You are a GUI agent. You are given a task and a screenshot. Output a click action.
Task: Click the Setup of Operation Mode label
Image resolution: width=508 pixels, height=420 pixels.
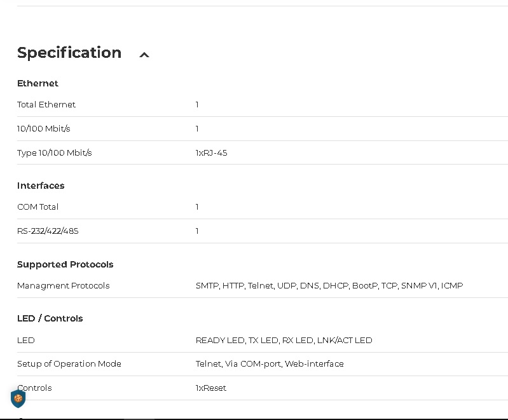[69, 363]
